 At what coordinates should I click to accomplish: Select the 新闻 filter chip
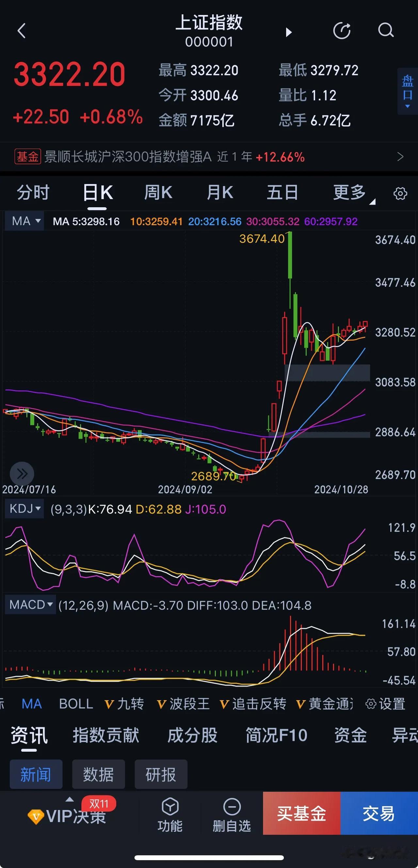[36, 774]
